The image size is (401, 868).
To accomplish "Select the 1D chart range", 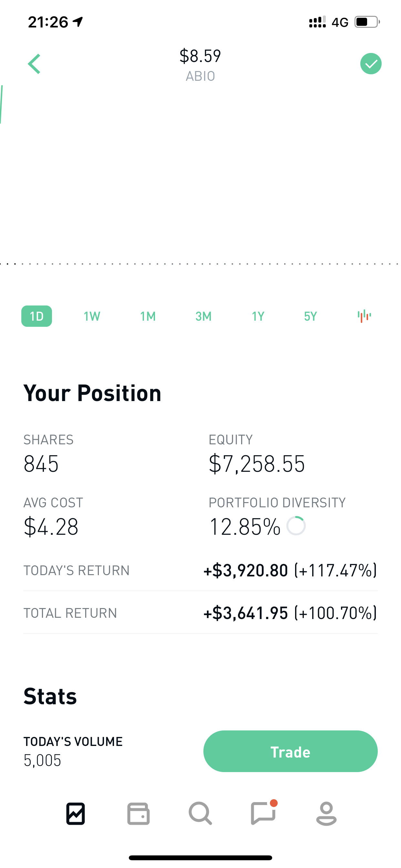I will click(37, 316).
